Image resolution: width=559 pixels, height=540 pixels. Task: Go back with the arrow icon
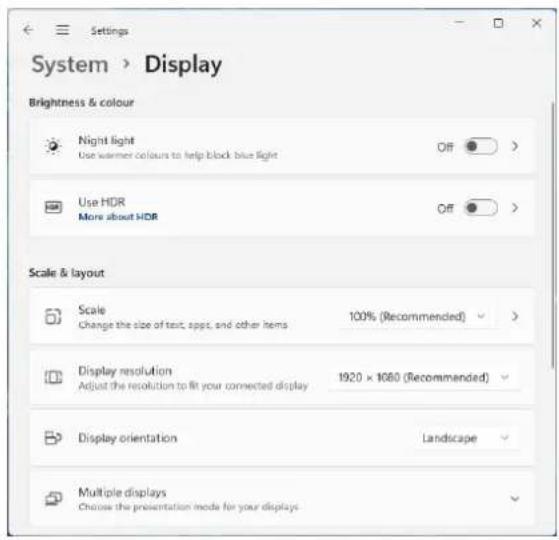(x=28, y=30)
